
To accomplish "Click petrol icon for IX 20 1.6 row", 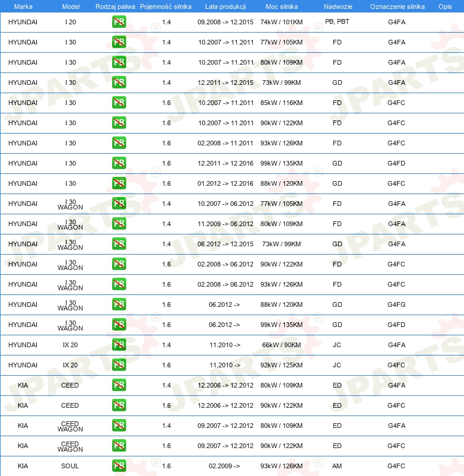I will [119, 365].
